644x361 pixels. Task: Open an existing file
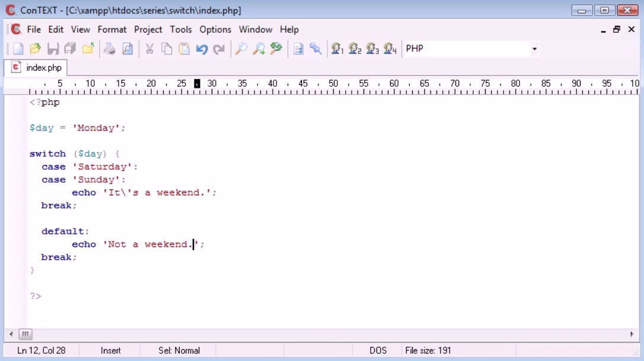tap(34, 49)
